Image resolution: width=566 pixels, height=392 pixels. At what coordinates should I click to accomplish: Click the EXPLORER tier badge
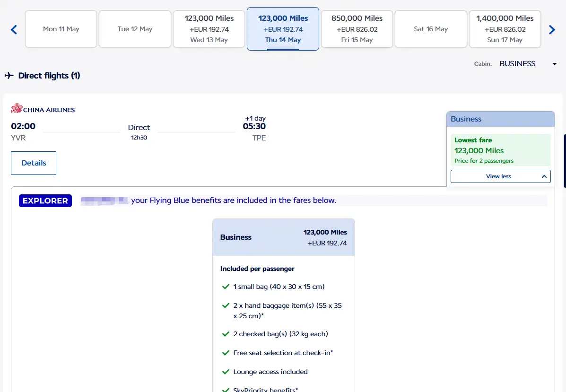45,200
